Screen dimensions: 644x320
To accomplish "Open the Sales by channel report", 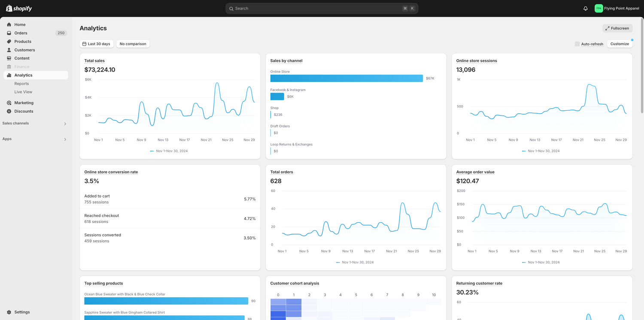I will [286, 61].
